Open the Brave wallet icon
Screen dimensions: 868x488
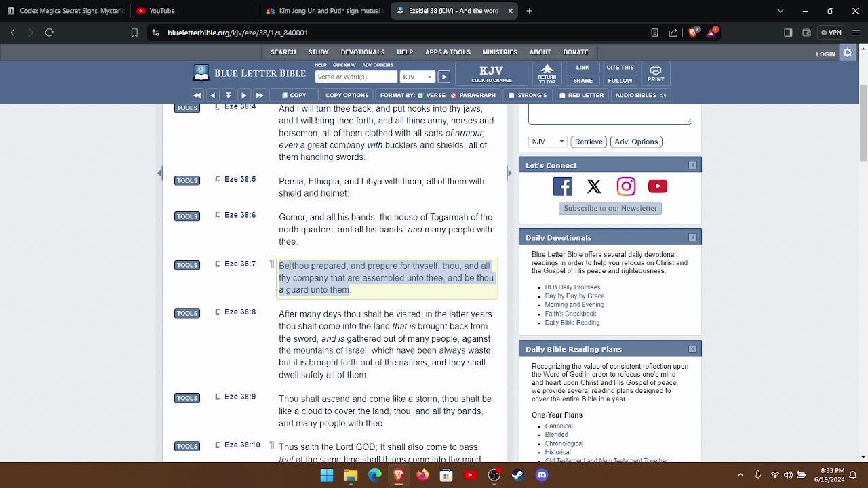coord(806,33)
